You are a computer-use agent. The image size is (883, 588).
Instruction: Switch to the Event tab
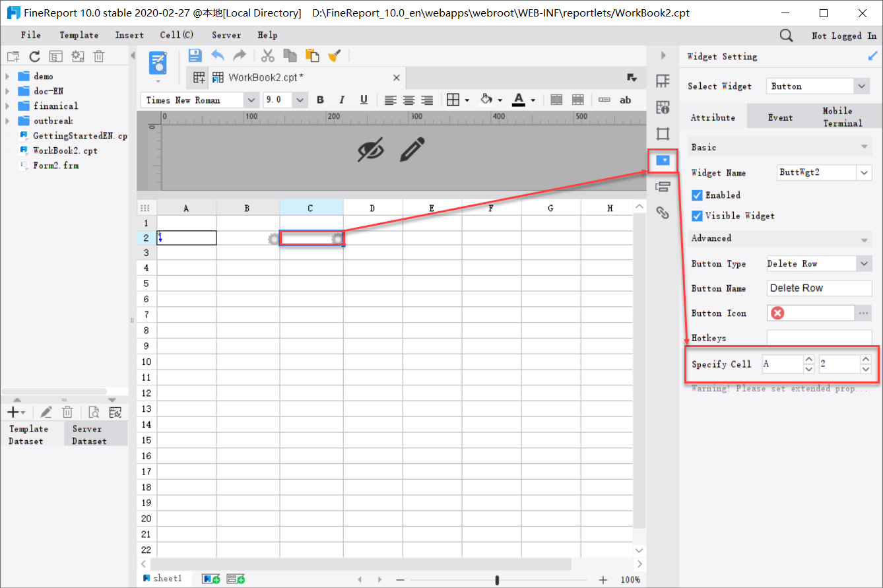point(780,116)
